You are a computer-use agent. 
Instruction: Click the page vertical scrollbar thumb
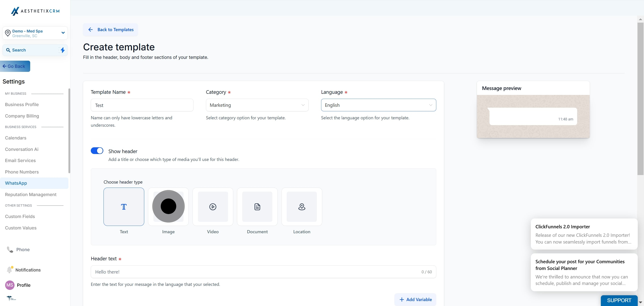[640, 99]
